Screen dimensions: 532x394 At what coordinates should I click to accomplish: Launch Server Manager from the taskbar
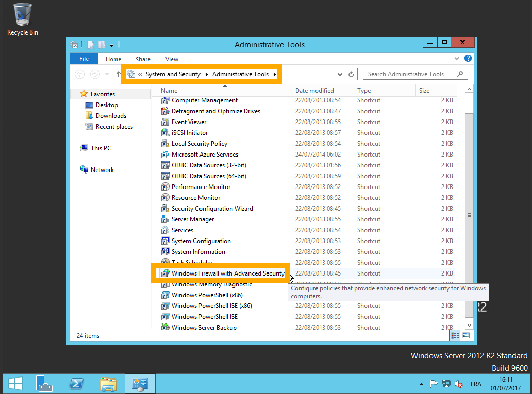(44, 384)
